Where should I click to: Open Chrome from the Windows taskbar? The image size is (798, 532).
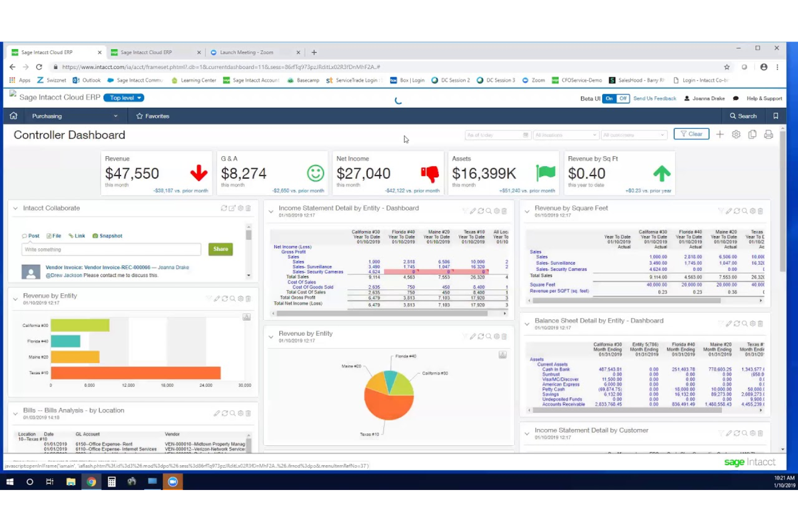tap(91, 482)
